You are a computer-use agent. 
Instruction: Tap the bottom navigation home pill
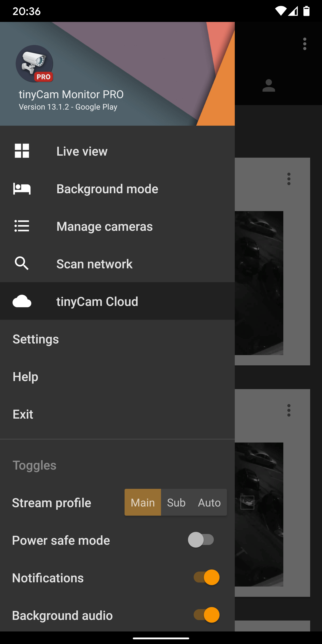tap(161, 638)
